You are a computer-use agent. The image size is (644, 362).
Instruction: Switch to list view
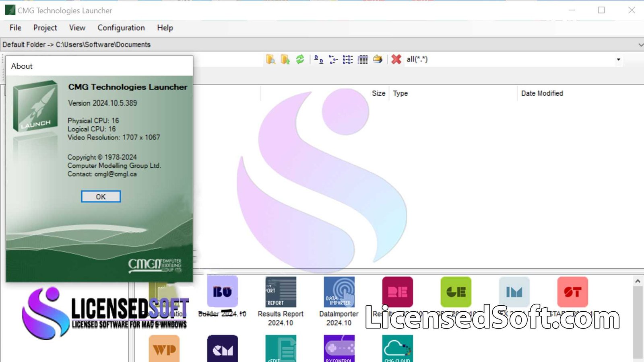tap(348, 60)
